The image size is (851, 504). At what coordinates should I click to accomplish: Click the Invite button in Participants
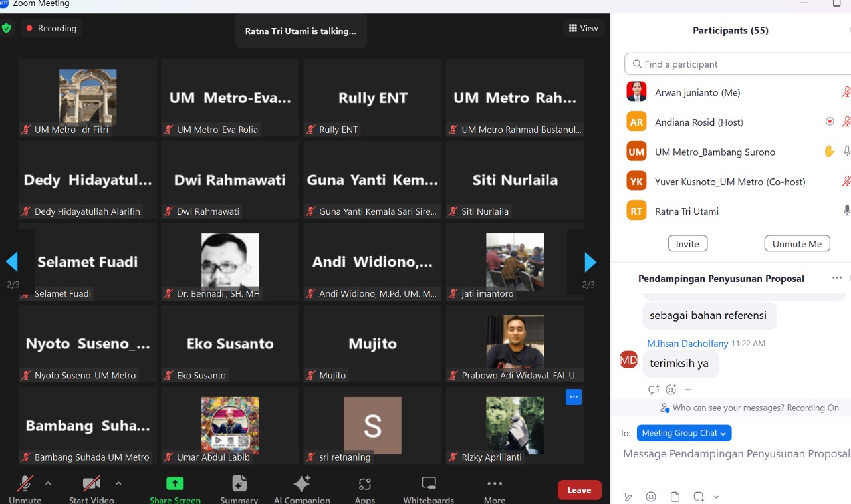pos(687,243)
